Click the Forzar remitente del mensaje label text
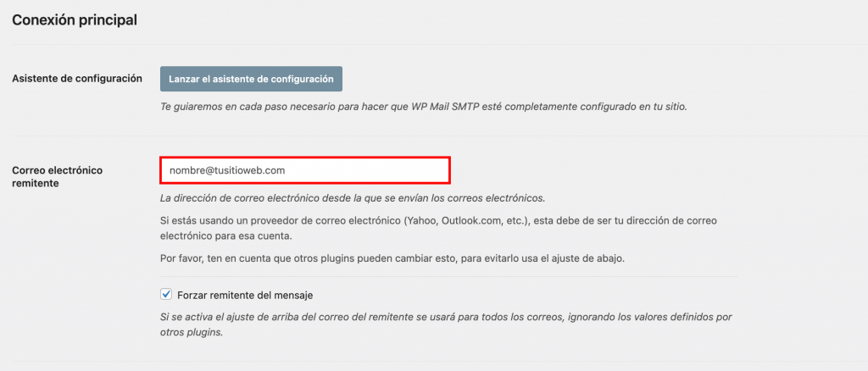The image size is (868, 371). coord(245,296)
